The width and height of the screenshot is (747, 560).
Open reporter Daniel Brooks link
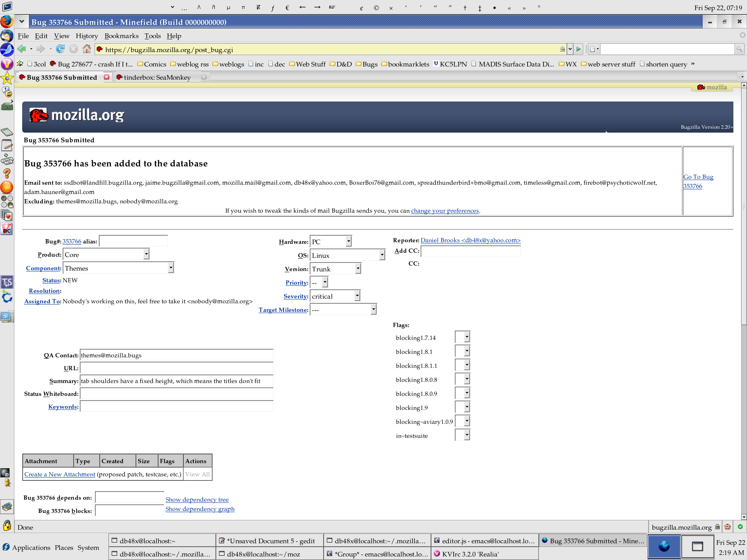470,240
